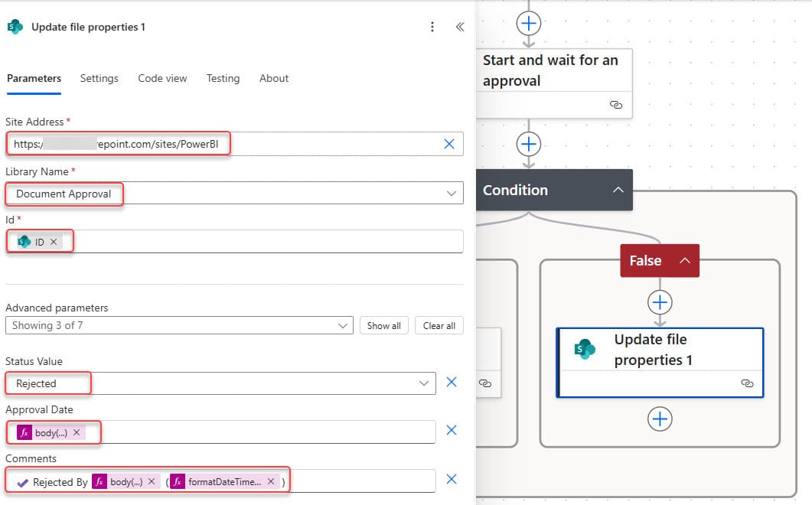Remove the ID dynamic content token

tap(54, 242)
